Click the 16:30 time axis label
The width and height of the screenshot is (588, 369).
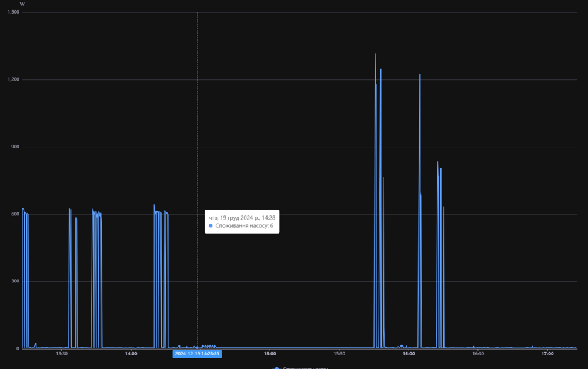click(478, 354)
